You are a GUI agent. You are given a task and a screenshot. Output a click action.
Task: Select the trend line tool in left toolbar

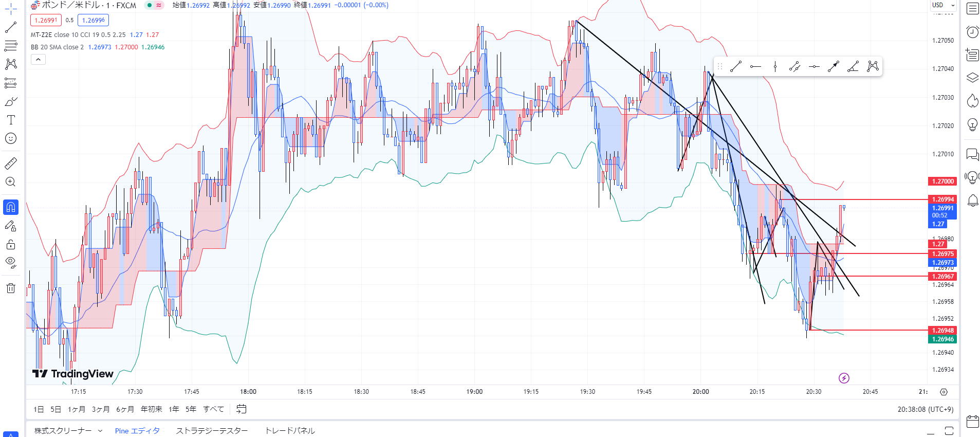(11, 27)
